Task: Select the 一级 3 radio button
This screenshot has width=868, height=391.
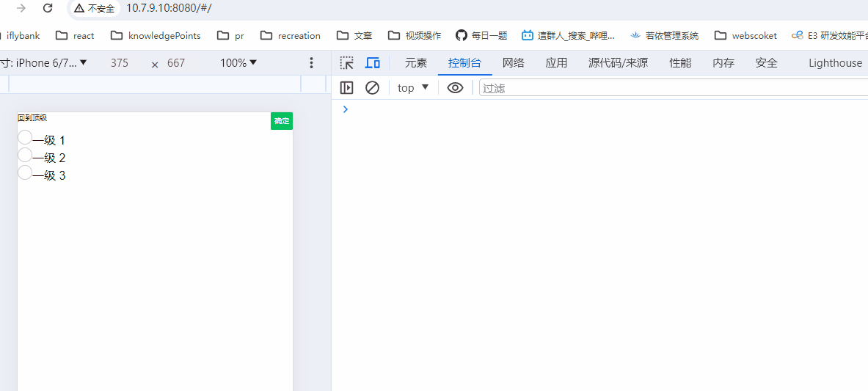Action: pyautogui.click(x=25, y=172)
